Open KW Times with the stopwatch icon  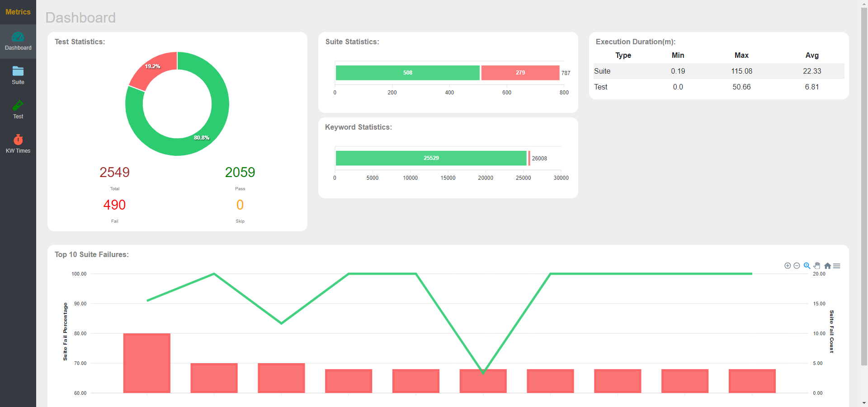[x=18, y=139]
